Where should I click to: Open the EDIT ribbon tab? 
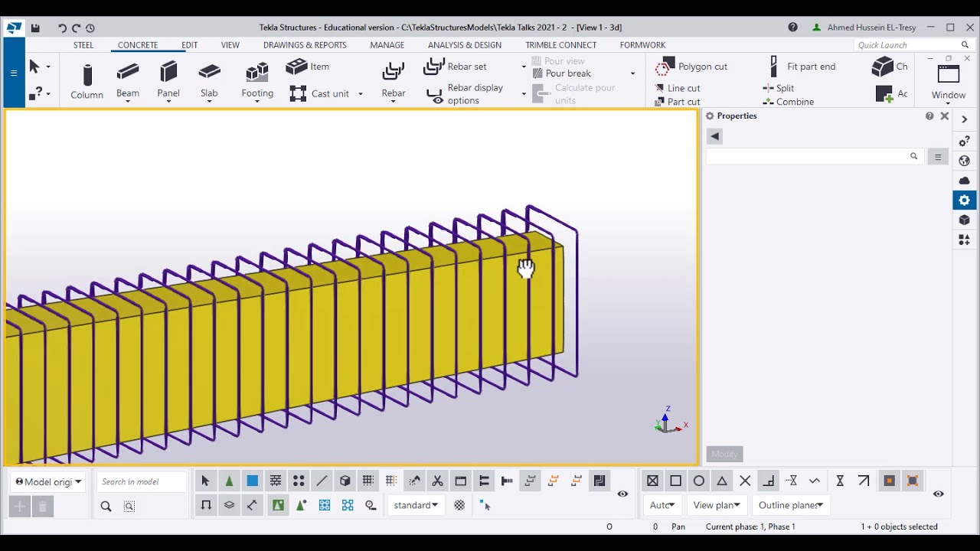tap(189, 45)
